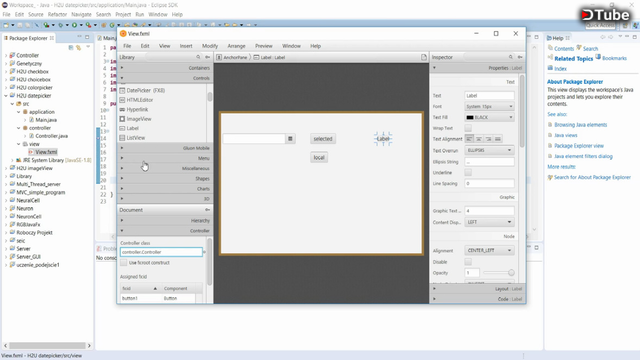Image resolution: width=640 pixels, height=360 pixels.
Task: Click Link with Editor icon in Package Explorer
Action: 78,48
